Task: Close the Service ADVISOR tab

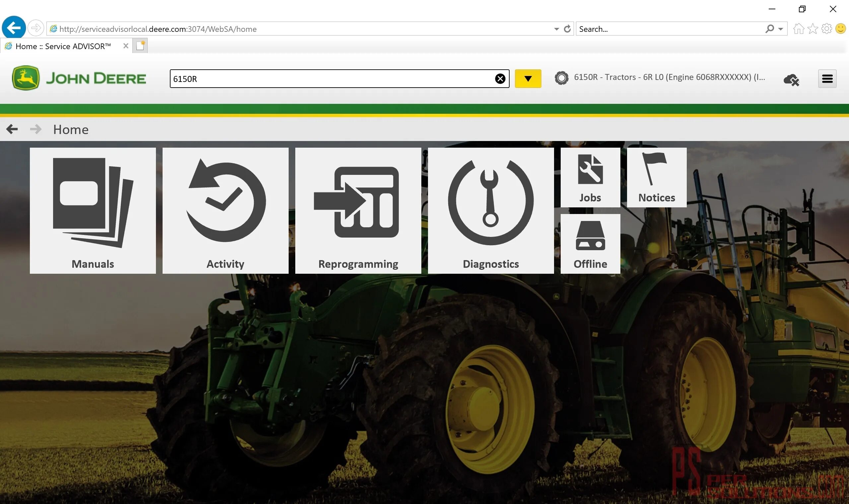Action: click(126, 46)
